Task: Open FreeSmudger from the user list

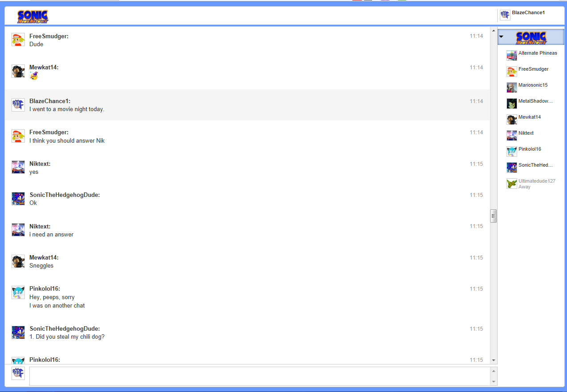Action: click(x=533, y=69)
